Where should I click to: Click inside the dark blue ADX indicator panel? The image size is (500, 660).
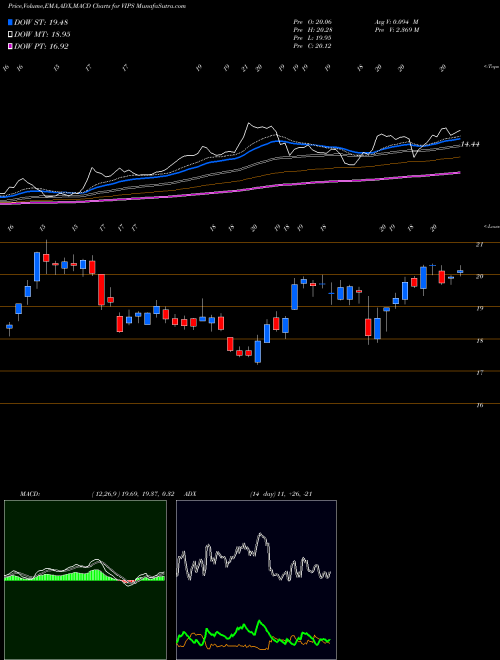point(256,580)
